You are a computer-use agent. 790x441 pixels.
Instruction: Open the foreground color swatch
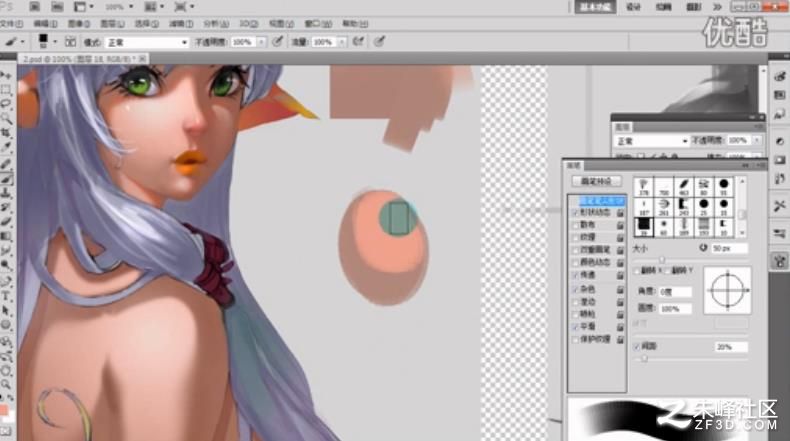(x=4, y=410)
